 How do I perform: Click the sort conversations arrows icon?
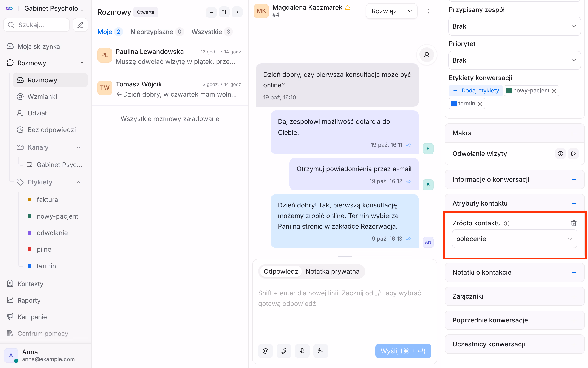coord(224,12)
